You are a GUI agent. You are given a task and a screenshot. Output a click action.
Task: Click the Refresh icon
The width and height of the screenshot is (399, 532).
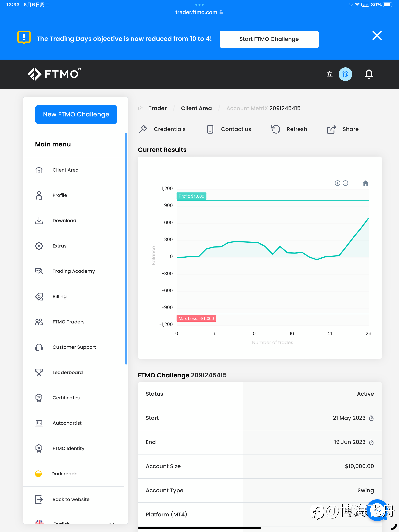[275, 129]
